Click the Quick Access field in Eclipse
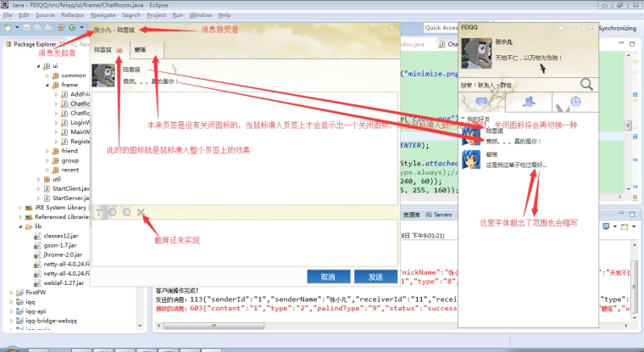The height and width of the screenshot is (352, 644). 441,27
